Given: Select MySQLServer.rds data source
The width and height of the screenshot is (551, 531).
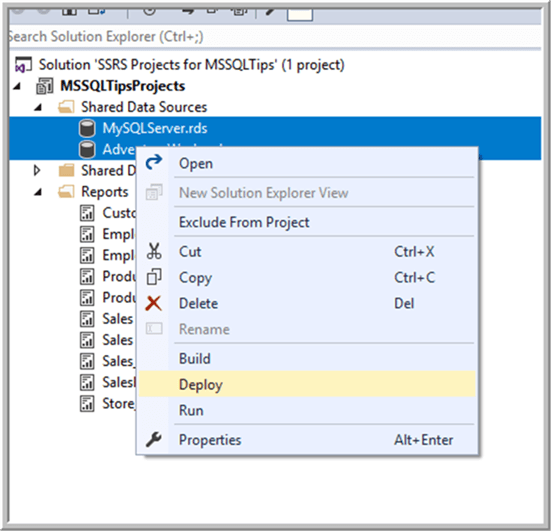Looking at the screenshot, I should [155, 128].
